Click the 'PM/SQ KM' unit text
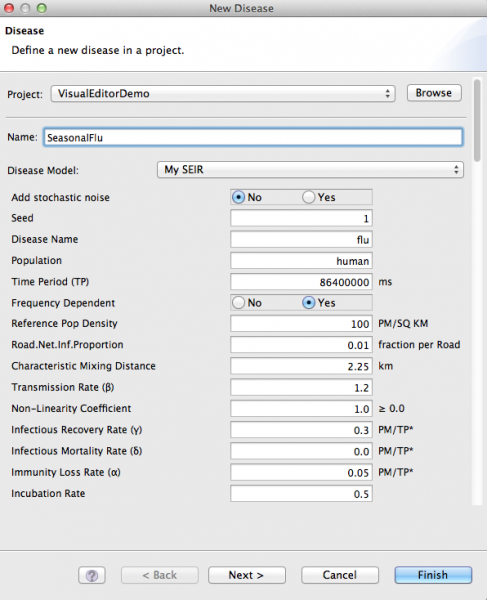 click(x=403, y=324)
